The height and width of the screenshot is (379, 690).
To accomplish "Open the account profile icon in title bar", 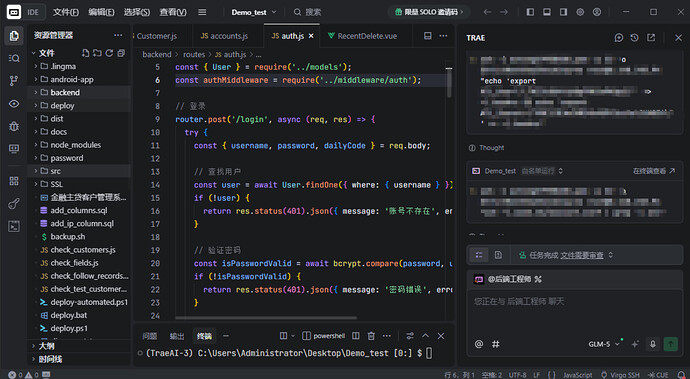I will point(597,12).
